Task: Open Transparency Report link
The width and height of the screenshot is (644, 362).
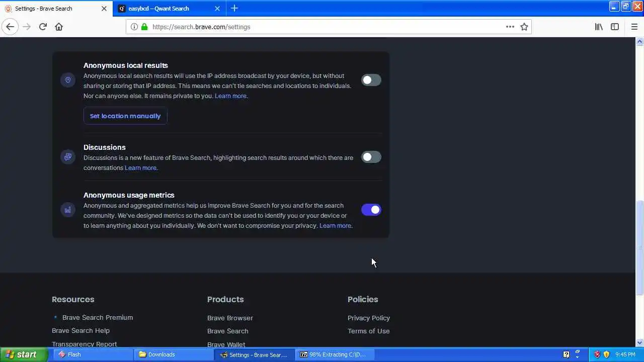Action: coord(84,344)
